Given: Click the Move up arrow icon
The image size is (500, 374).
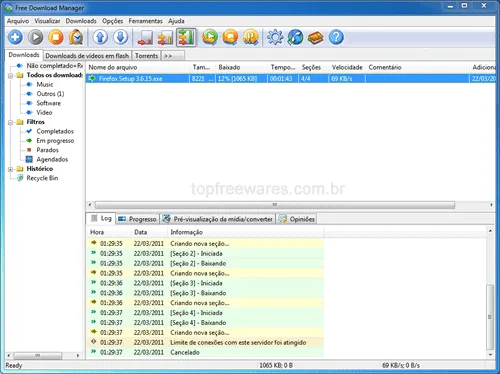Looking at the screenshot, I should [x=100, y=37].
